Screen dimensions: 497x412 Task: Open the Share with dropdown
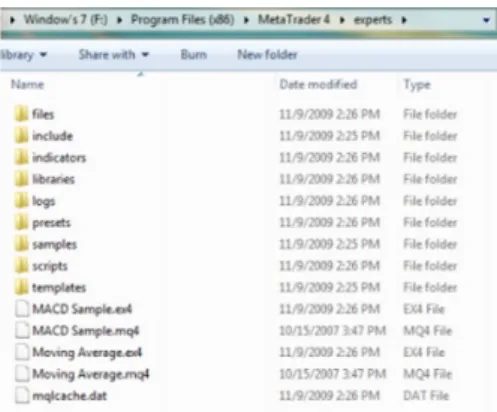[113, 55]
